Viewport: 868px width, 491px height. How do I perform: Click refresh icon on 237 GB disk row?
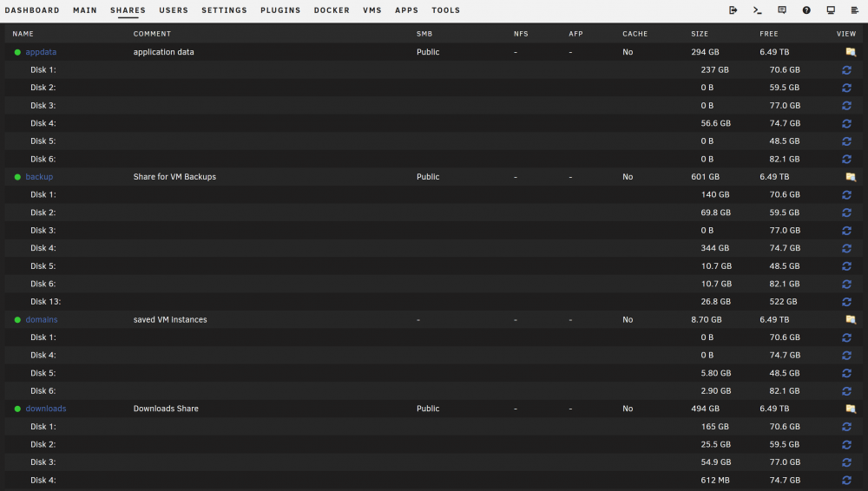click(x=846, y=69)
